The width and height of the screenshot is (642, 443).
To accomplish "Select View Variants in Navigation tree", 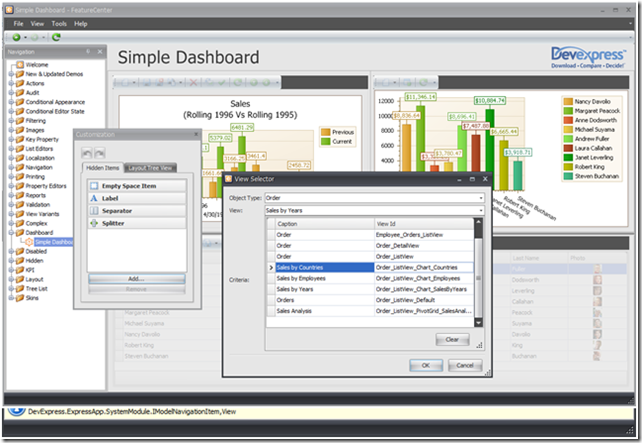I will click(x=42, y=214).
